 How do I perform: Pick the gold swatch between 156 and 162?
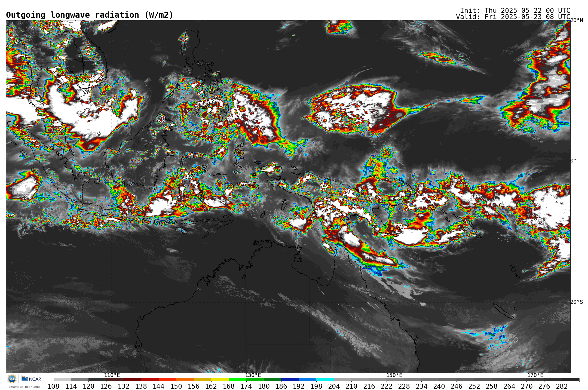coord(202,380)
